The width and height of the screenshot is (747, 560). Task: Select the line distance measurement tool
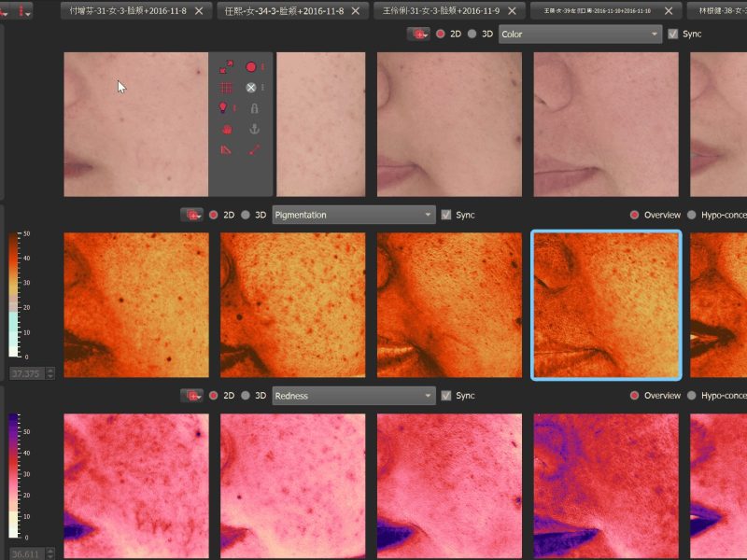tap(254, 150)
